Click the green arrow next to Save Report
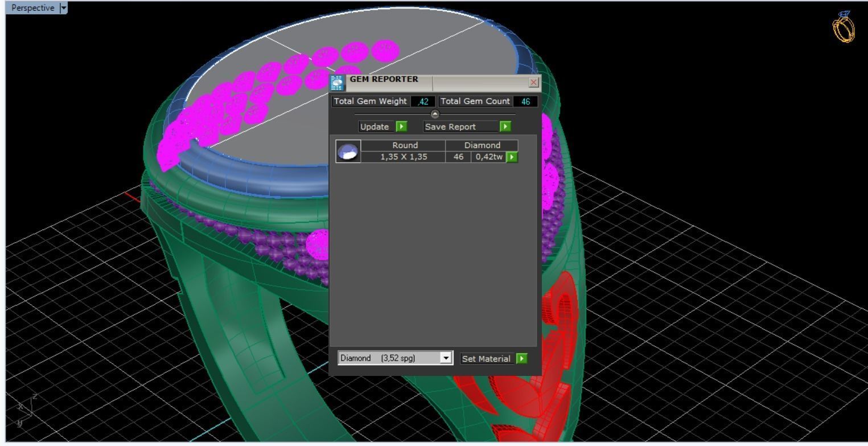This screenshot has width=868, height=446. (x=505, y=126)
